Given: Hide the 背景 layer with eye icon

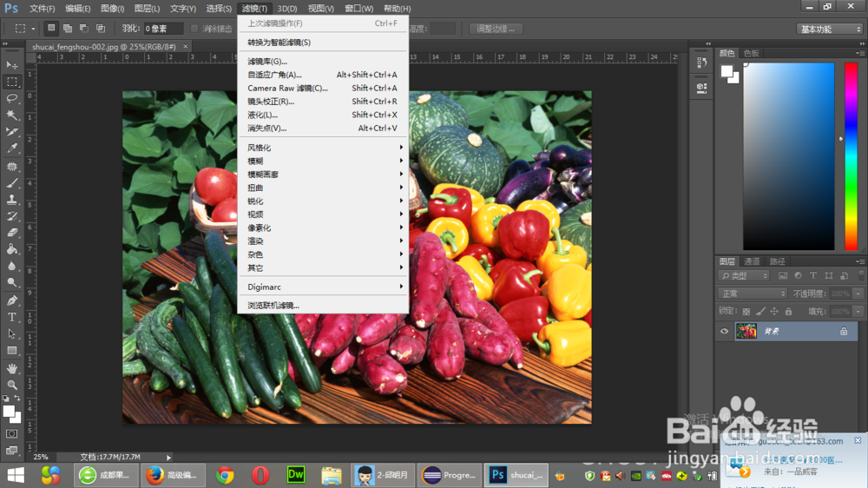Looking at the screenshot, I should pyautogui.click(x=724, y=331).
